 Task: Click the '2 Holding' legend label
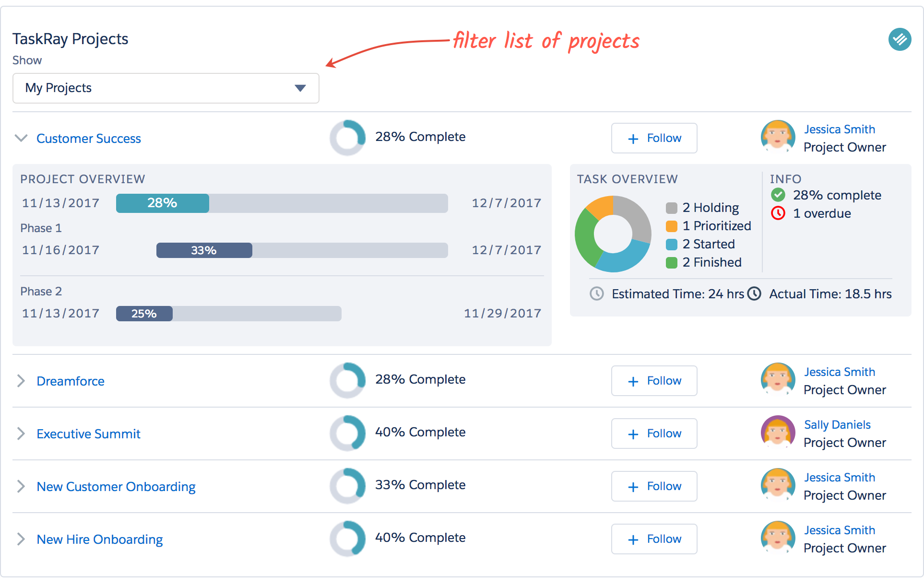point(711,208)
